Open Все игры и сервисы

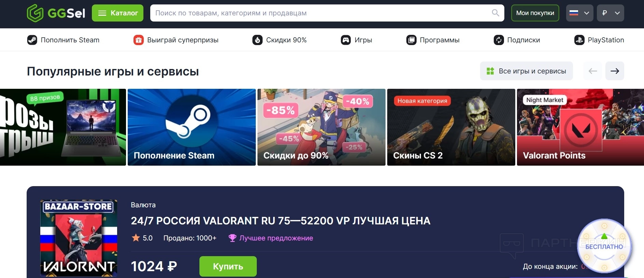tap(526, 71)
